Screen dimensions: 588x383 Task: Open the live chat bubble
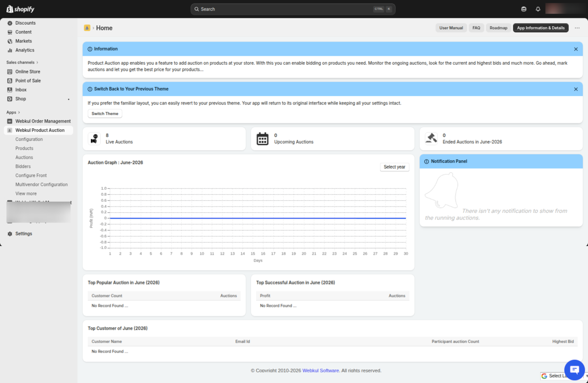click(574, 370)
